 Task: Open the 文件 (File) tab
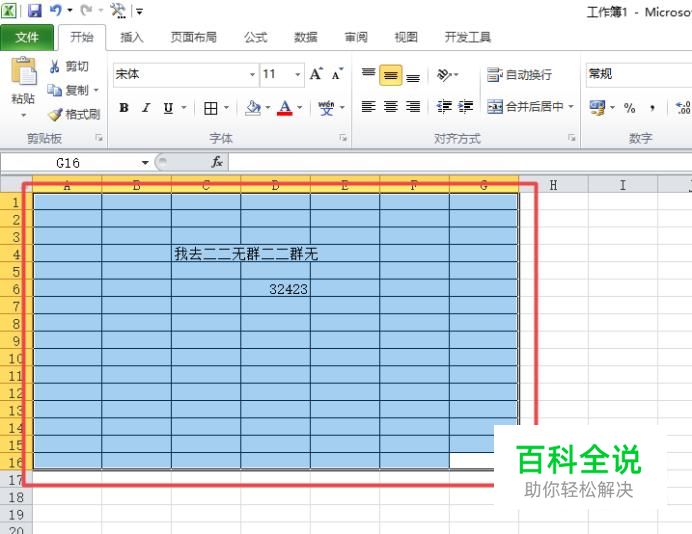[x=27, y=38]
